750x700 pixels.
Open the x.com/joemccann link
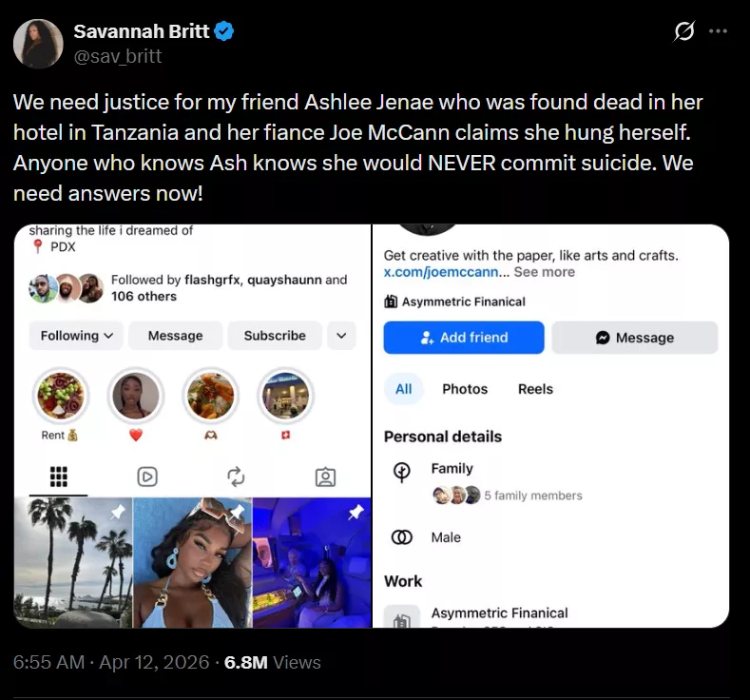[442, 272]
